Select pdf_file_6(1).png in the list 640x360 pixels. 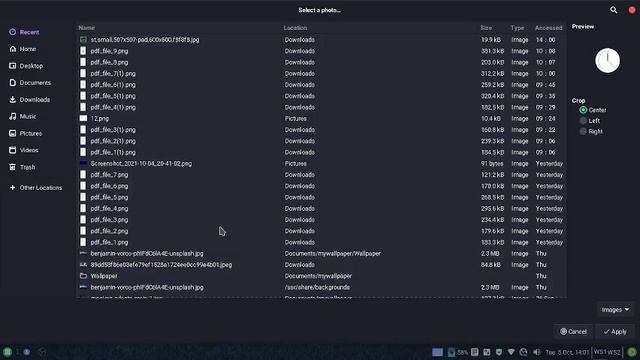321,84
